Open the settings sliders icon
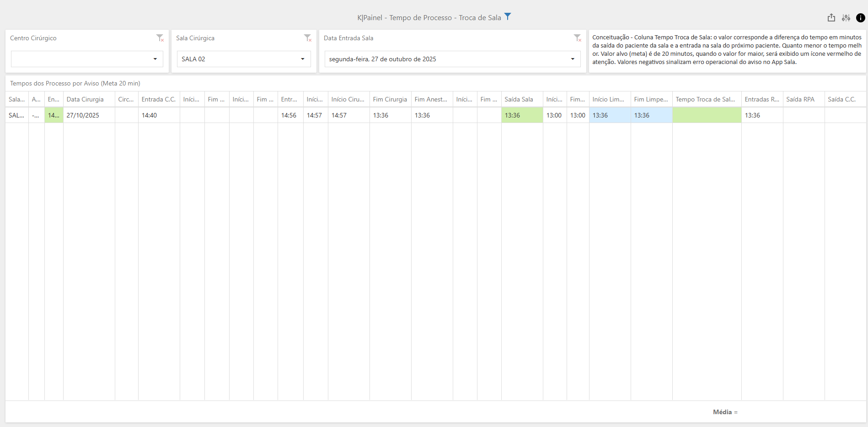 [x=846, y=18]
